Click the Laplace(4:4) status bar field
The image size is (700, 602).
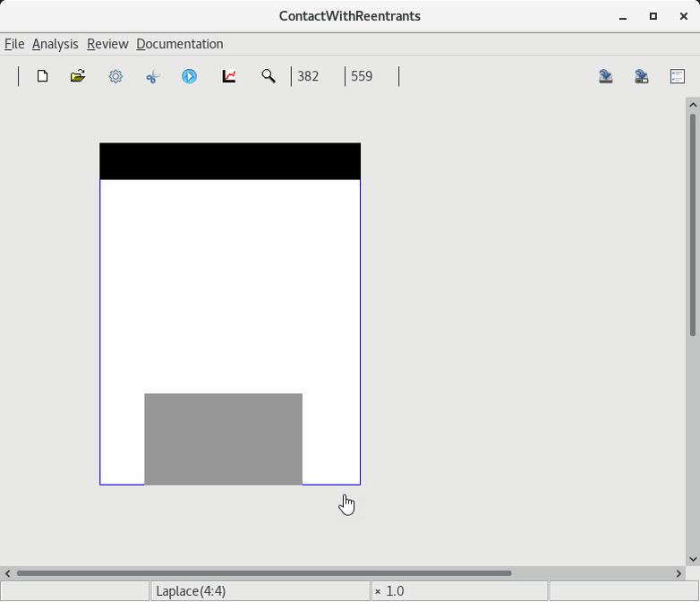[260, 591]
